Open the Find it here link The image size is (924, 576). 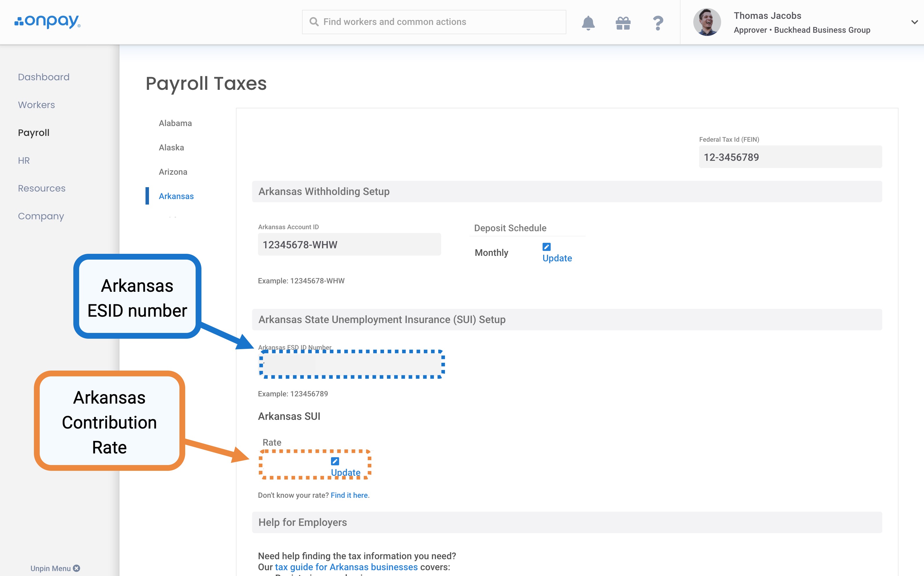pos(350,495)
